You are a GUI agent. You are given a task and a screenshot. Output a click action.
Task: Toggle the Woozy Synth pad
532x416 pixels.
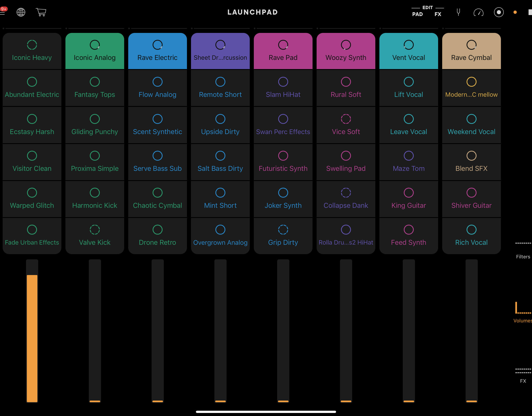[x=346, y=51]
